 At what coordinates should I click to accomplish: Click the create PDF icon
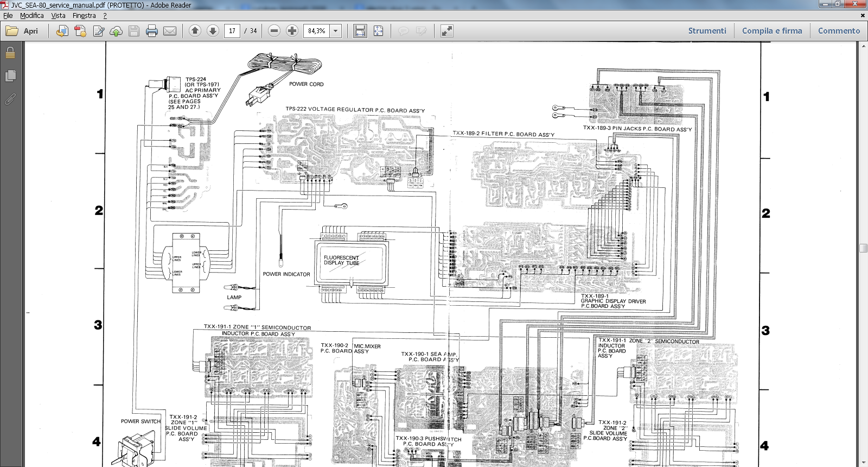(80, 31)
